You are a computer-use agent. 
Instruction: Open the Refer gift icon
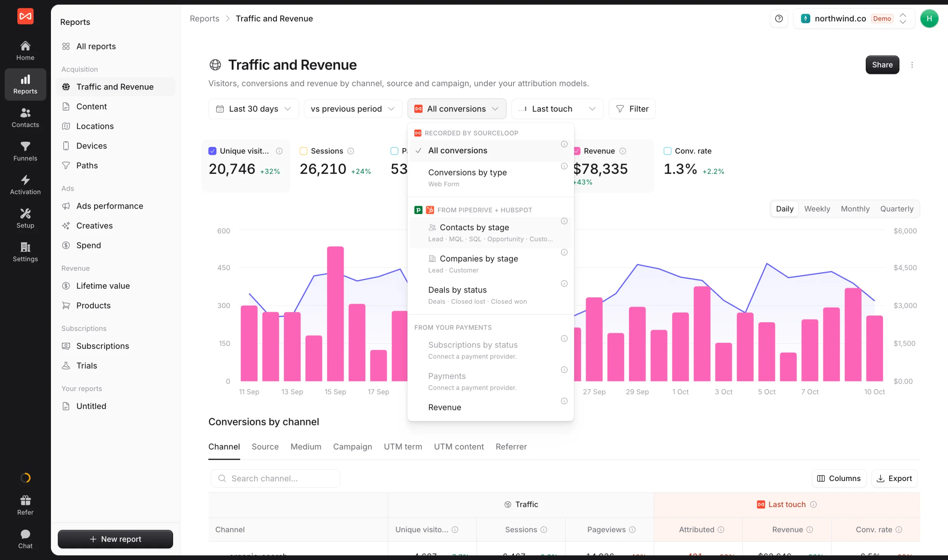[25, 506]
